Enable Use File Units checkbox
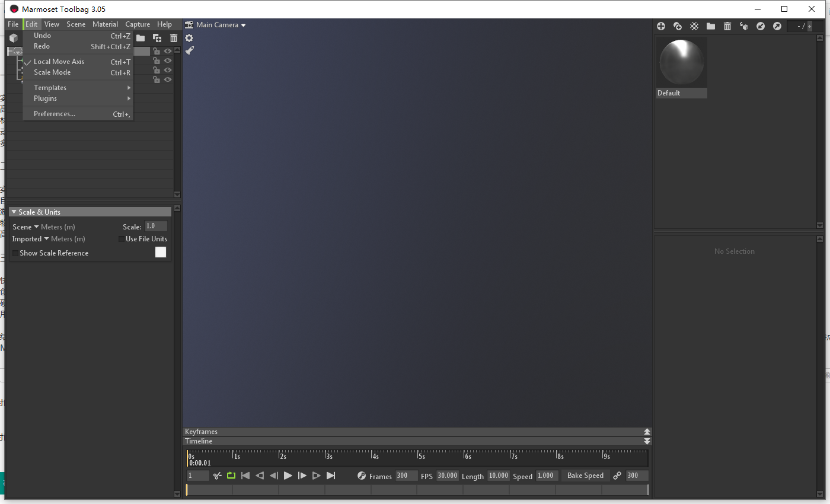830x504 pixels. [122, 239]
